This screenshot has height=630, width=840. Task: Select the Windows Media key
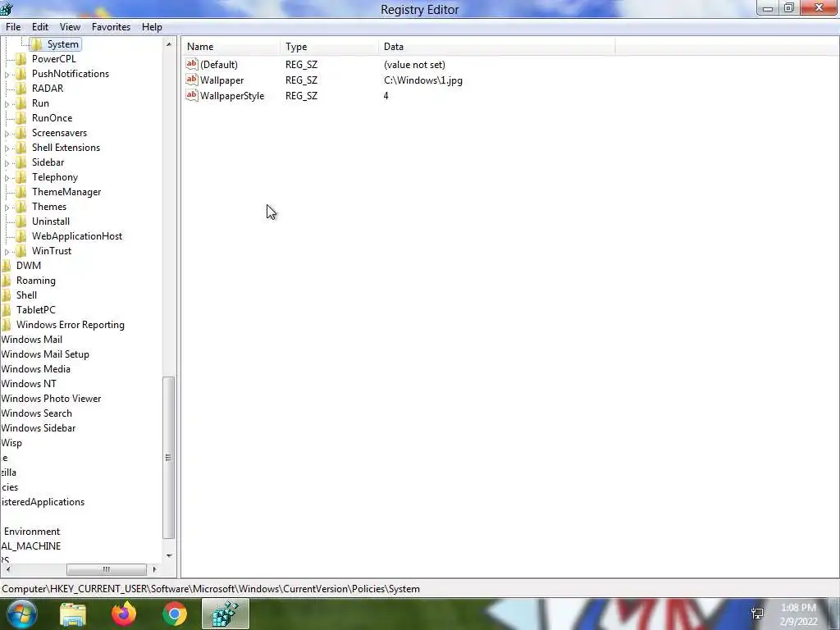35,369
